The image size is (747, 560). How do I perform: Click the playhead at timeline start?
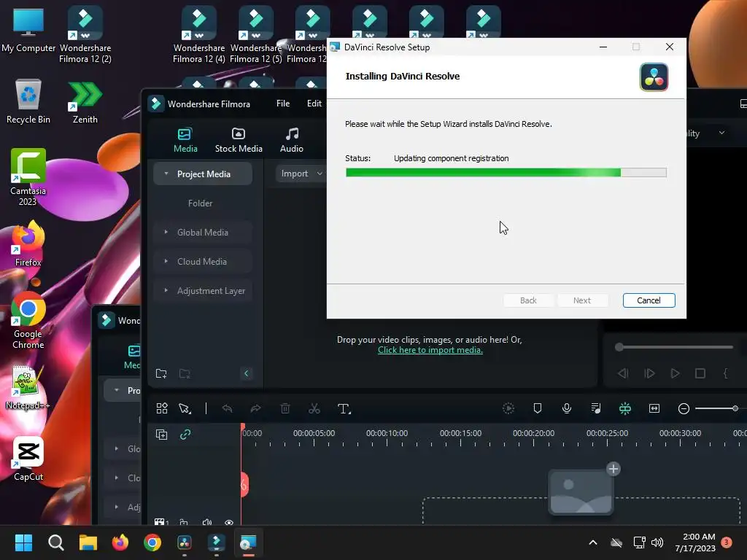tap(242, 427)
